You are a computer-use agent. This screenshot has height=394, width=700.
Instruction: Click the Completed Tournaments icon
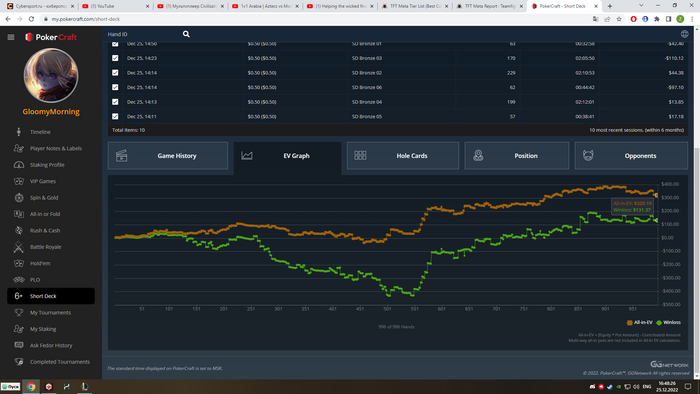point(19,361)
